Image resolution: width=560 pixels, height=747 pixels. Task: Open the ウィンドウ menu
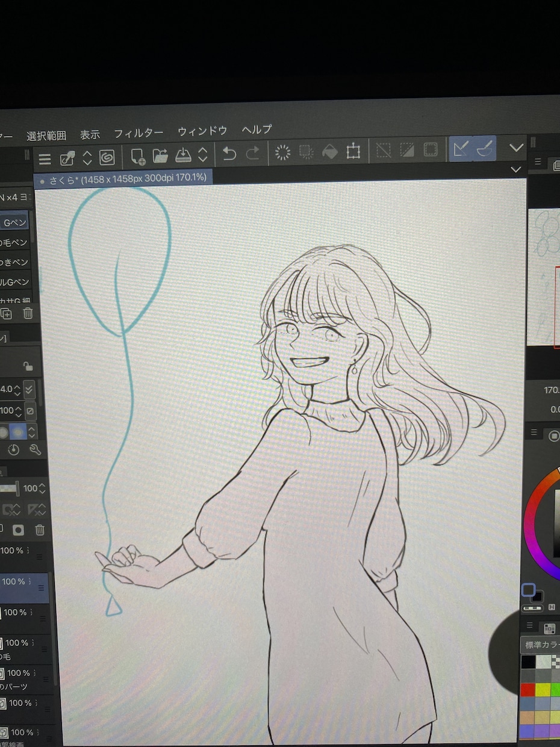[x=202, y=131]
